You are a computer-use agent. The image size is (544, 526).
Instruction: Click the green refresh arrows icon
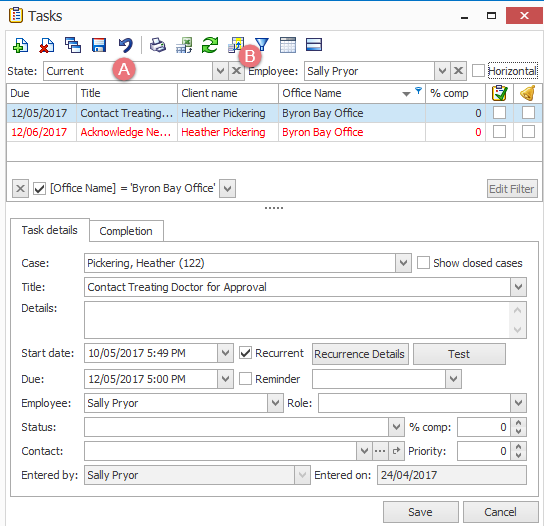coord(210,45)
